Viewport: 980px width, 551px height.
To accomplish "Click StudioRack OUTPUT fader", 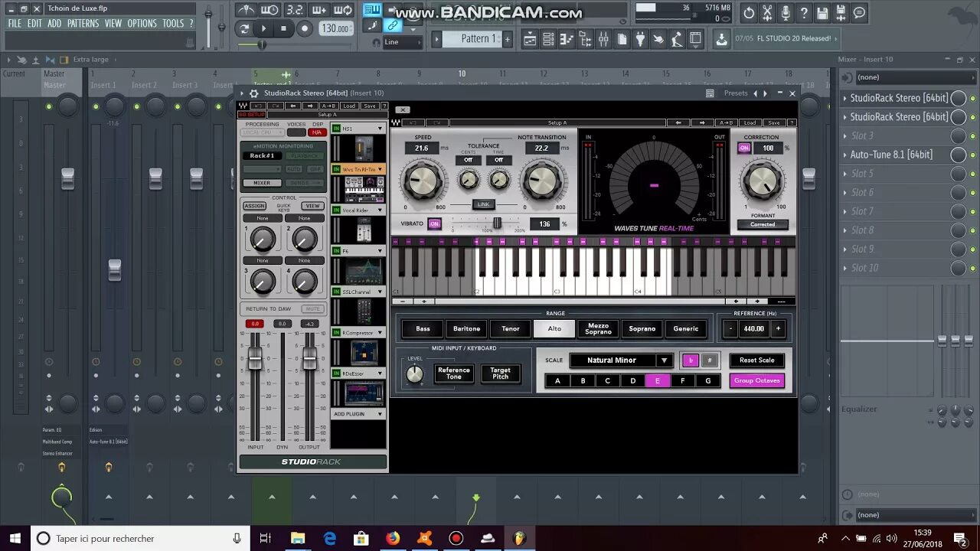I will 309,357.
